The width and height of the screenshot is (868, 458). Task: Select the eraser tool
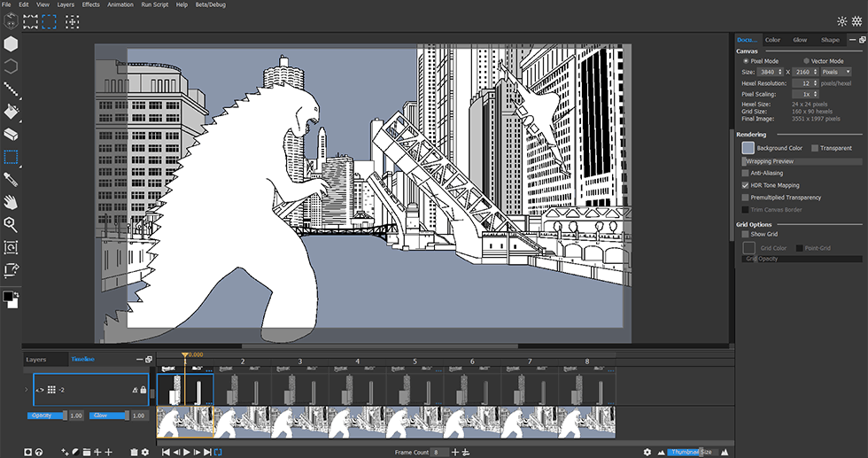11,134
